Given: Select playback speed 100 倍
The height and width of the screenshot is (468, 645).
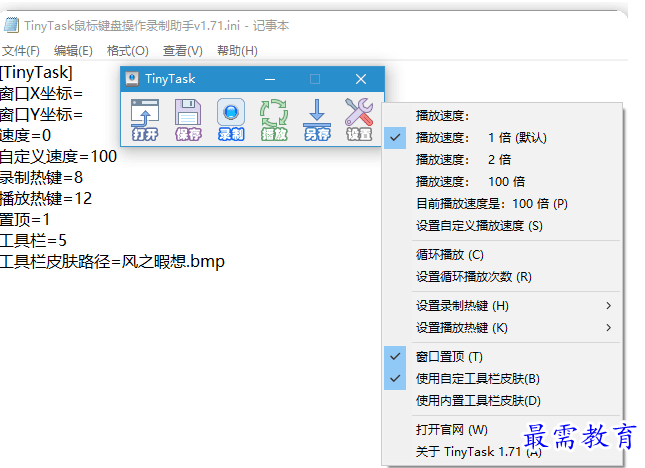Looking at the screenshot, I should pos(502,182).
